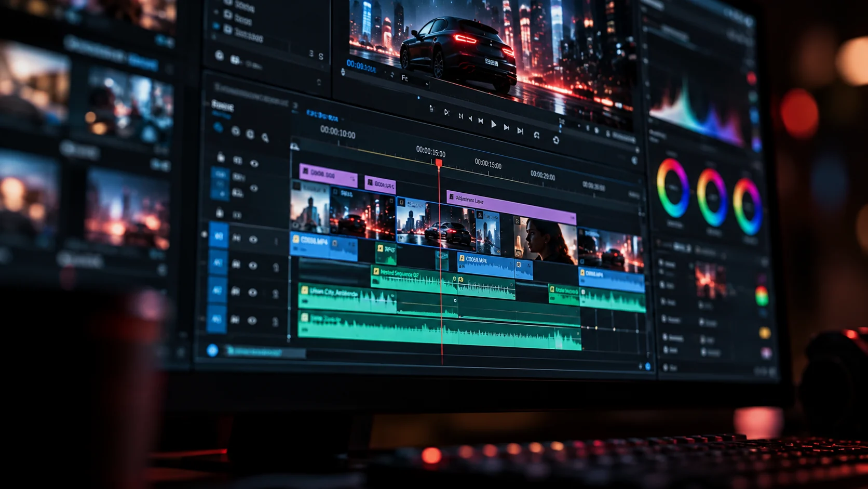Click the standing man clip thumbnail in timeline
The height and width of the screenshot is (489, 868).
click(x=310, y=207)
